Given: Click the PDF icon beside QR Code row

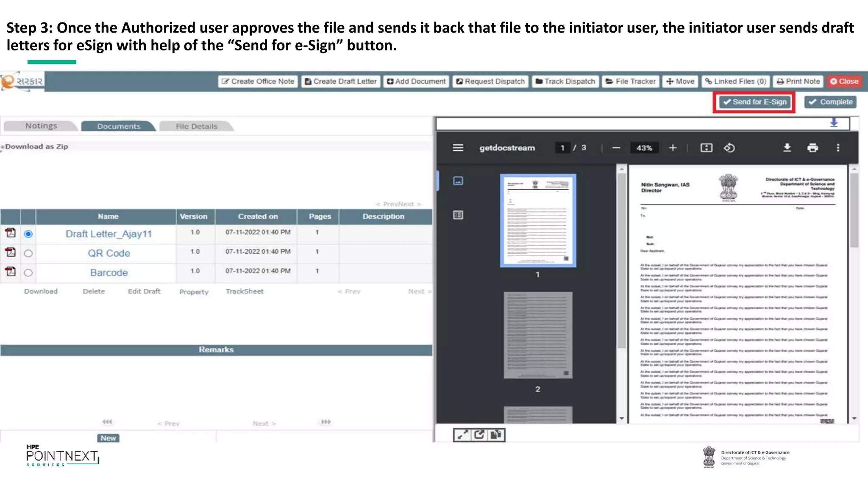Looking at the screenshot, I should click(x=10, y=252).
